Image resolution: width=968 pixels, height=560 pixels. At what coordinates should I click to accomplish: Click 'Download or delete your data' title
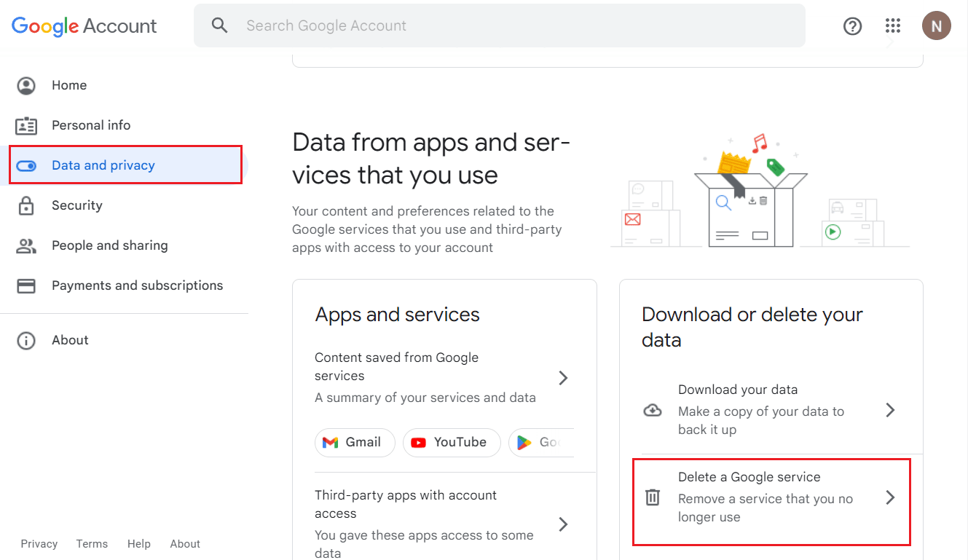752,327
